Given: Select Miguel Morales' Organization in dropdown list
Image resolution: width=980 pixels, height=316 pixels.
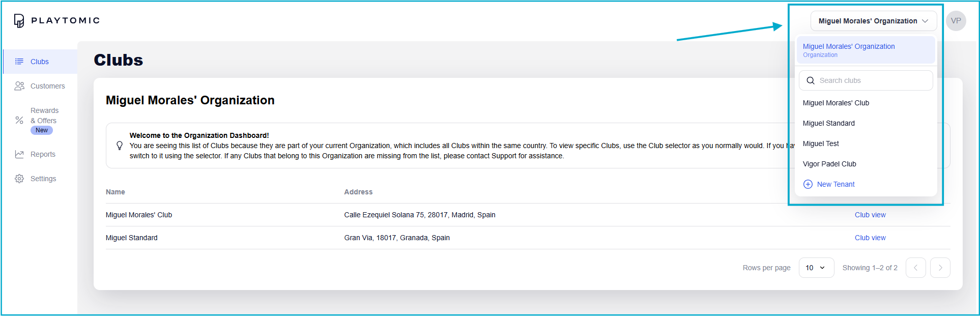Looking at the screenshot, I should click(866, 50).
